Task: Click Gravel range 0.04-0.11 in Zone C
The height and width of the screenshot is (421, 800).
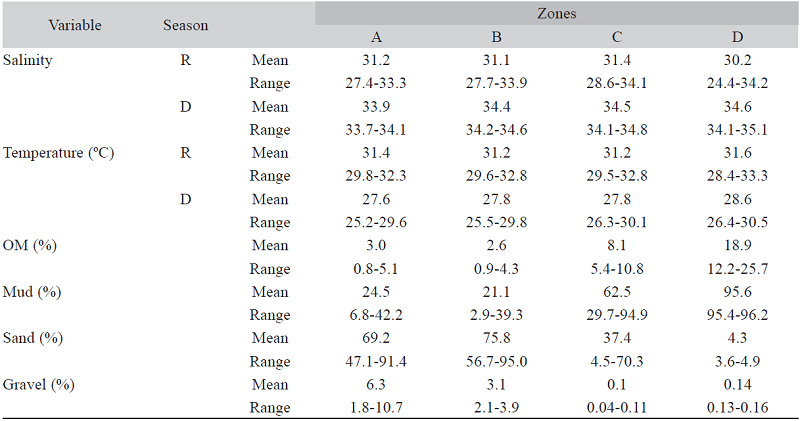Action: [617, 408]
